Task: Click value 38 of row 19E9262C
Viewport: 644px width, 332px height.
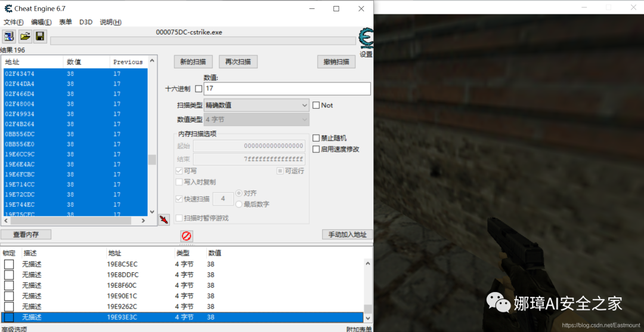Action: pos(210,307)
